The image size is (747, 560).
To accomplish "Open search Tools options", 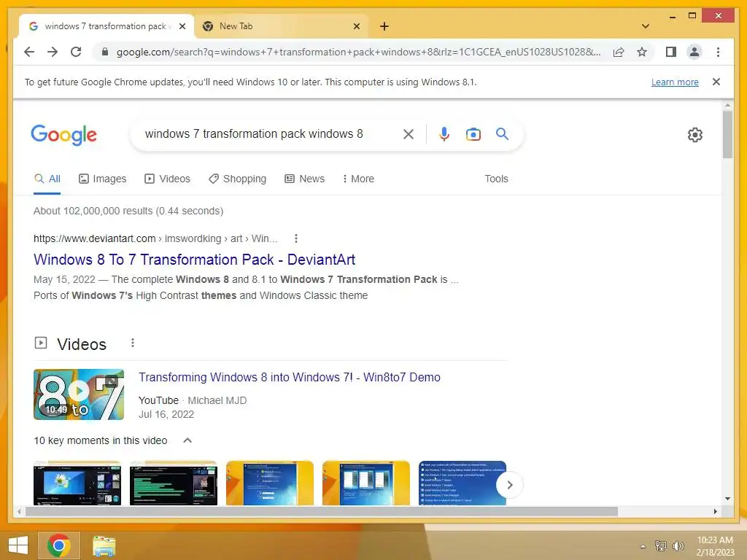I will click(x=496, y=179).
